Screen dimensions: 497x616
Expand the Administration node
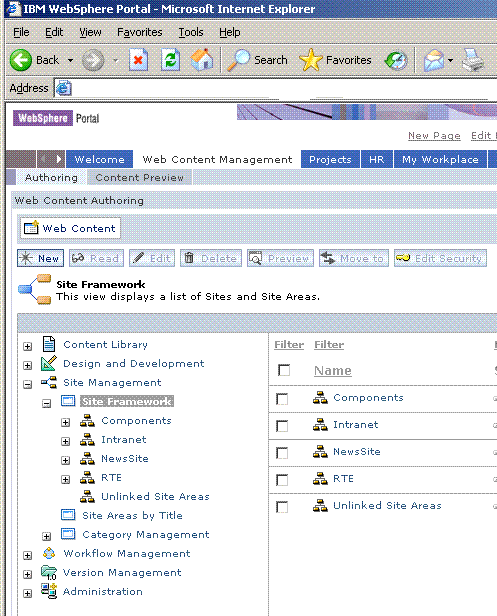pos(27,593)
